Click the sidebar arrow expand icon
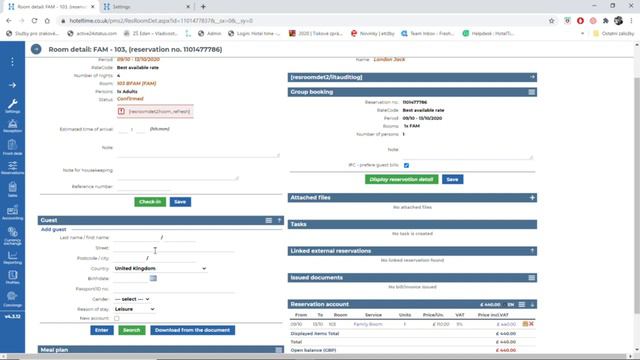Screen dimensions: 640x360 pos(12,85)
